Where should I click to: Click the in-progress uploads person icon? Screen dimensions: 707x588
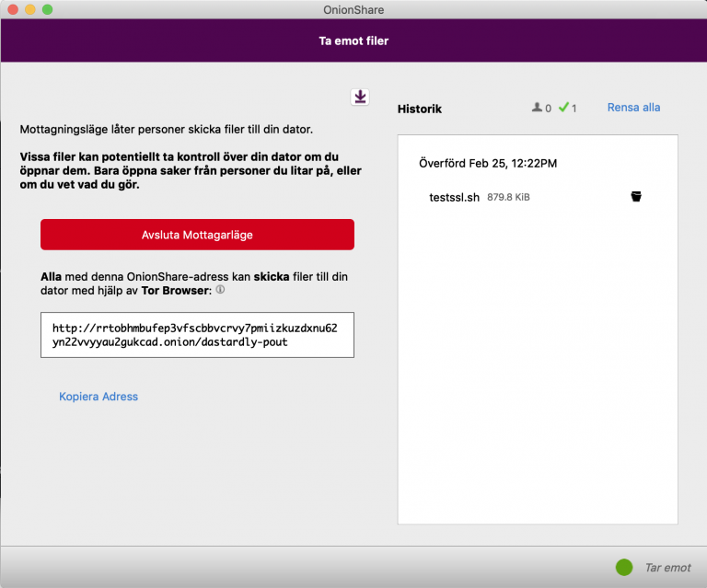tap(537, 108)
